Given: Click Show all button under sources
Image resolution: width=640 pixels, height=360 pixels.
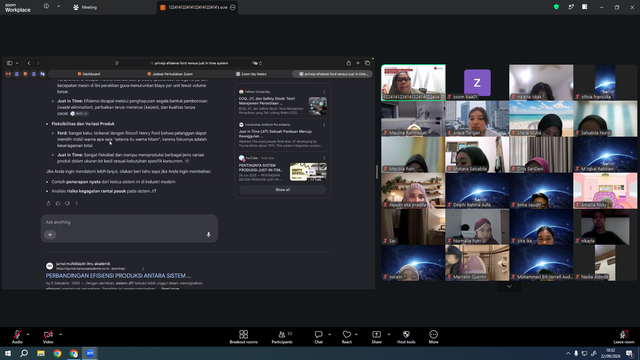Looking at the screenshot, I should pyautogui.click(x=282, y=190).
